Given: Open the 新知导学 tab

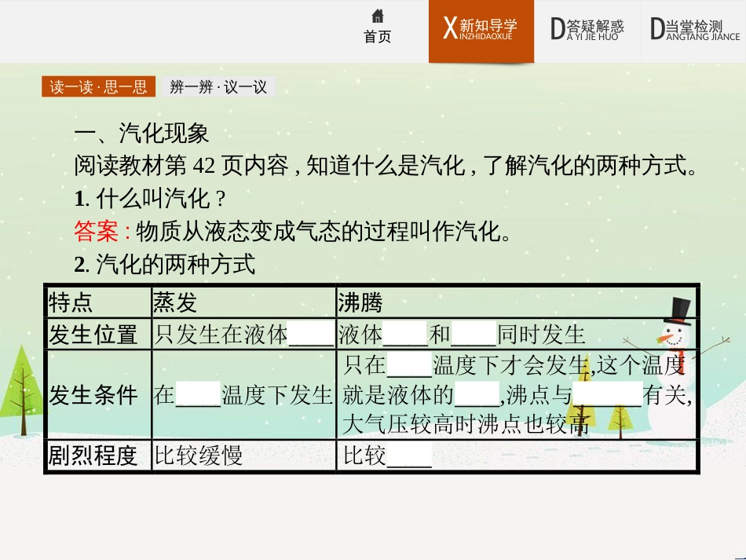Looking at the screenshot, I should click(x=481, y=31).
